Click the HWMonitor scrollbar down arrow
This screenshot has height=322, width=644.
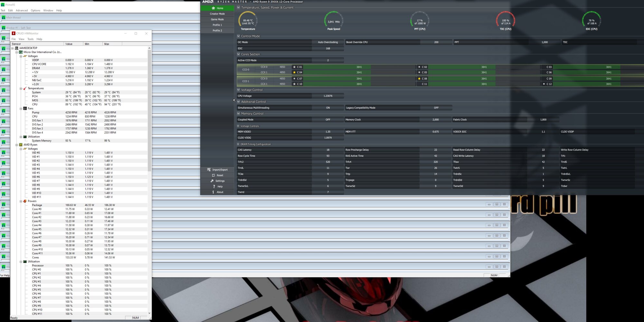click(149, 313)
